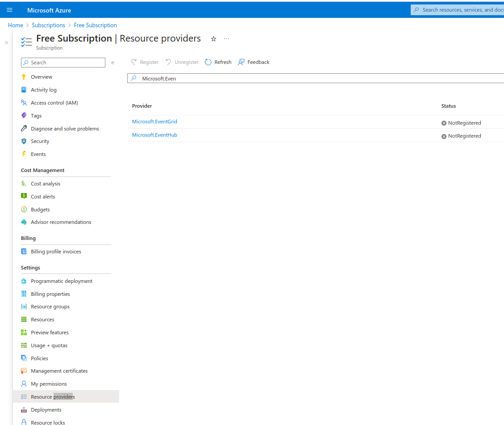
Task: Select Resource providers menu item
Action: pyautogui.click(x=66, y=397)
